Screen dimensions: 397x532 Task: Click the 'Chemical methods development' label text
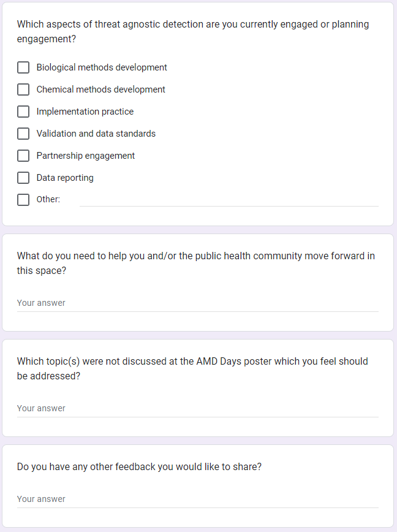point(100,89)
